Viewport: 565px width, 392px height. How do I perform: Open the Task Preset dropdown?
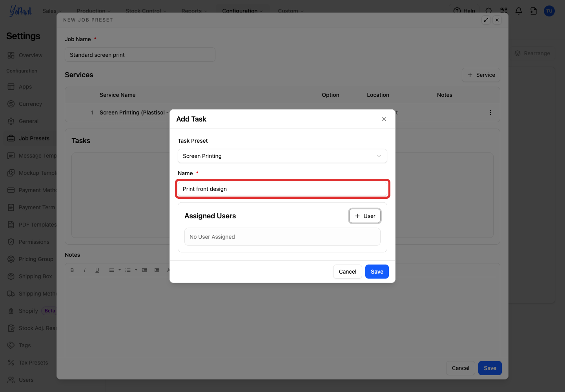(x=282, y=156)
